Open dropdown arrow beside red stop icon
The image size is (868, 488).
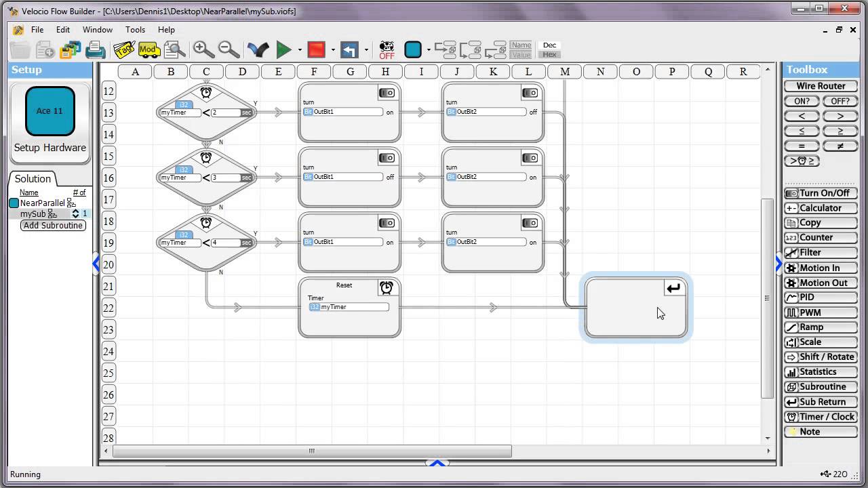coord(333,50)
